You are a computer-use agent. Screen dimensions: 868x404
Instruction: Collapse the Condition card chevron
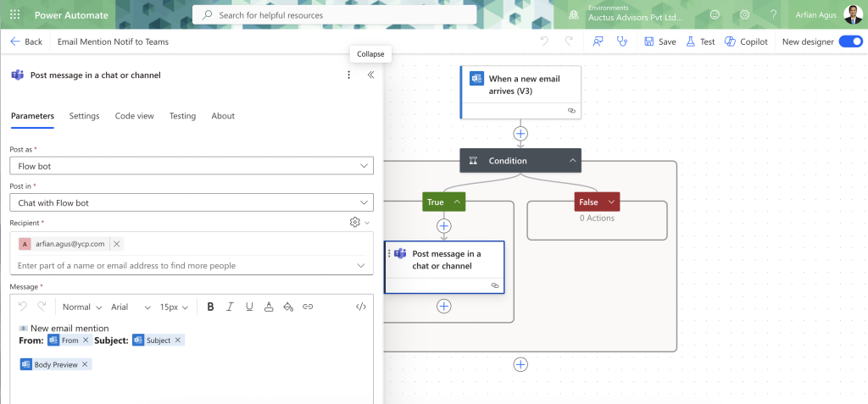[573, 160]
